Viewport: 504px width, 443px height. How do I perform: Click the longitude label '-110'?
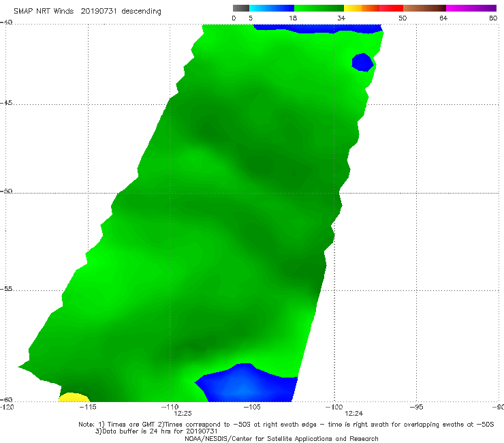click(170, 407)
